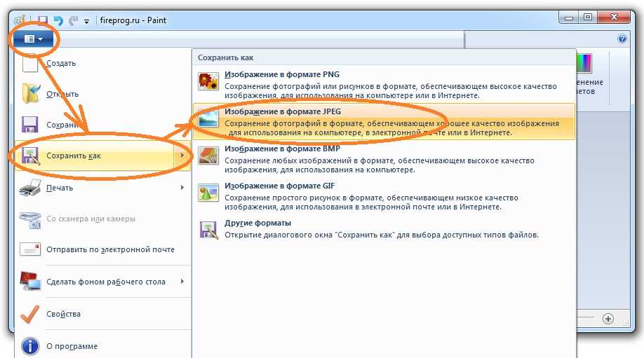
Task: Select Создать (New) menu entry
Action: 102,63
